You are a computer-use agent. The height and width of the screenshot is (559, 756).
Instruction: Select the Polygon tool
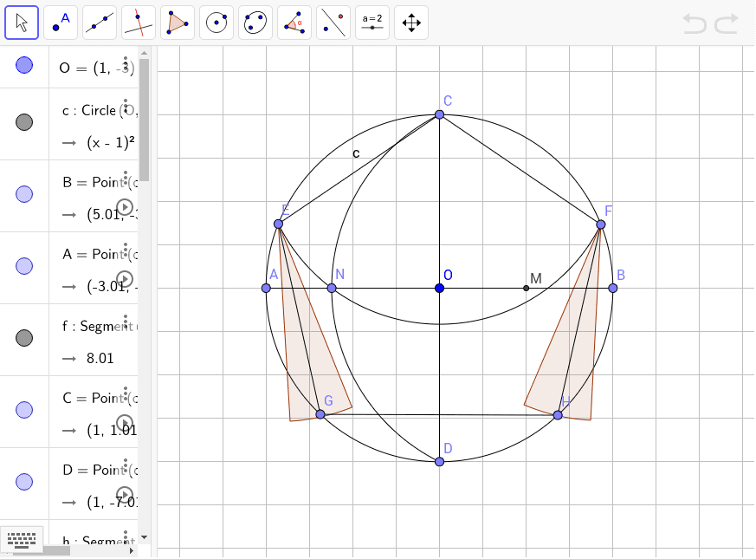[x=178, y=23]
